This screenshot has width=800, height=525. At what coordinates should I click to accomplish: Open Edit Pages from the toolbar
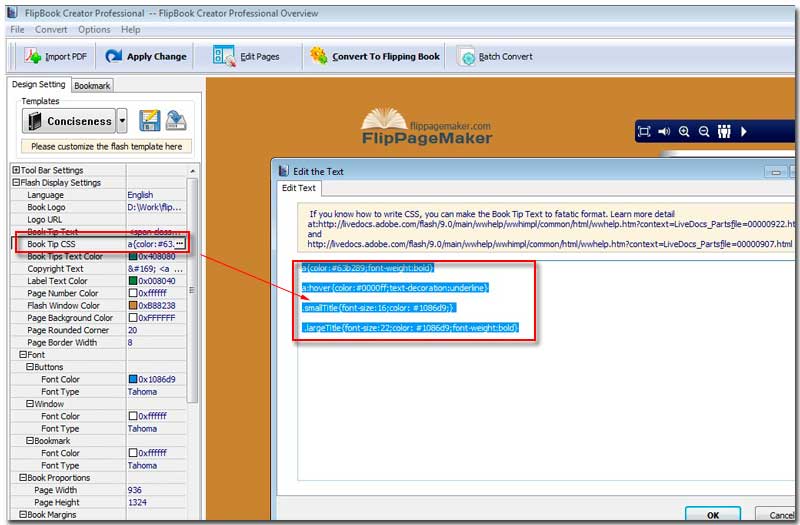coord(246,57)
